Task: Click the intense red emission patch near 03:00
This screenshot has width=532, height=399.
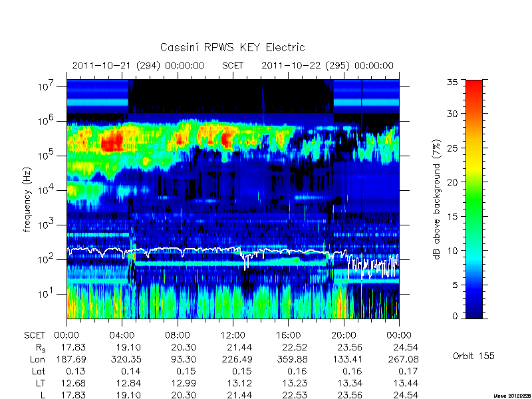Action: click(112, 142)
